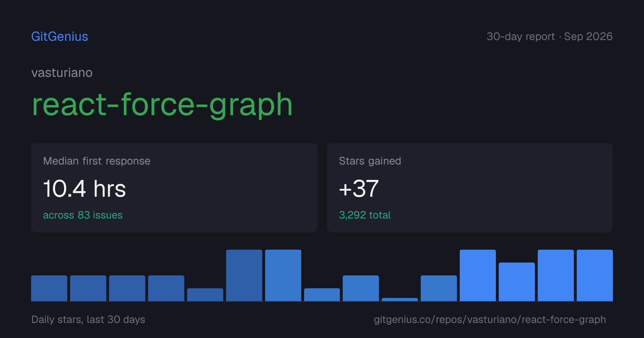
Task: Select the react-force-graph repository title
Action: click(x=162, y=104)
